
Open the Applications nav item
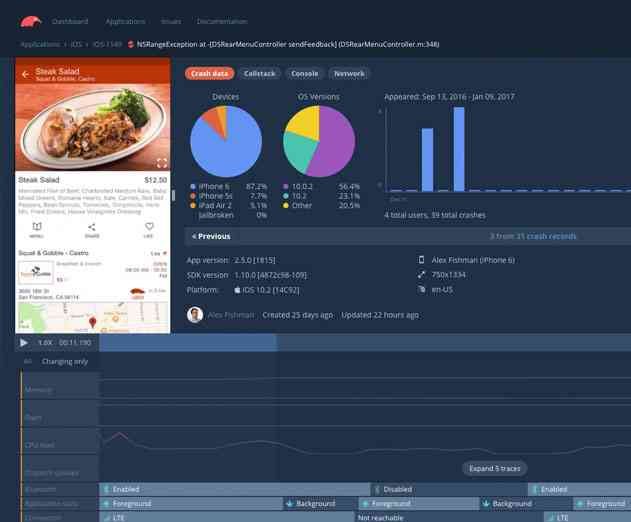[125, 21]
